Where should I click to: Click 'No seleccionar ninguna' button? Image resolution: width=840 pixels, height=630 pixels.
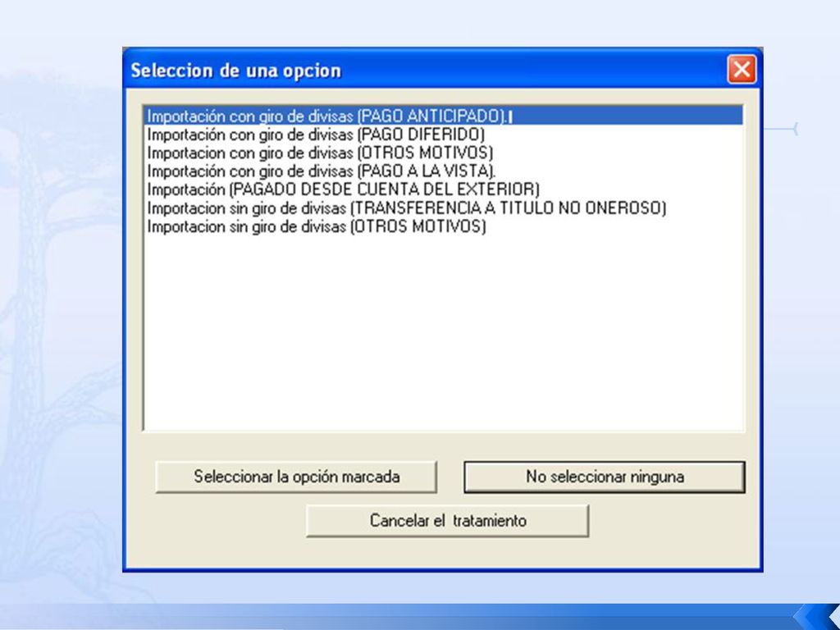tap(605, 477)
